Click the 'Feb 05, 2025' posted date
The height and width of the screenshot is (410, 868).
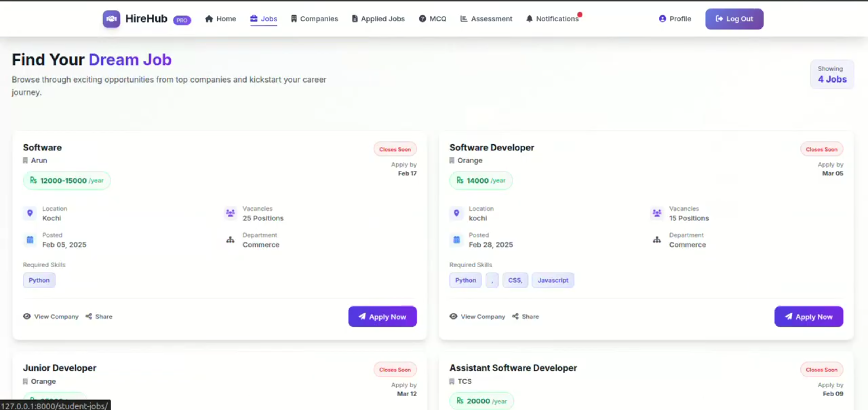pyautogui.click(x=64, y=245)
